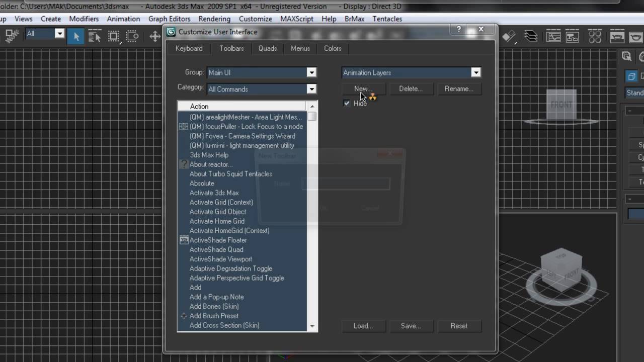The image size is (644, 362).
Task: Click the dialog's question mark help button
Action: (x=458, y=30)
